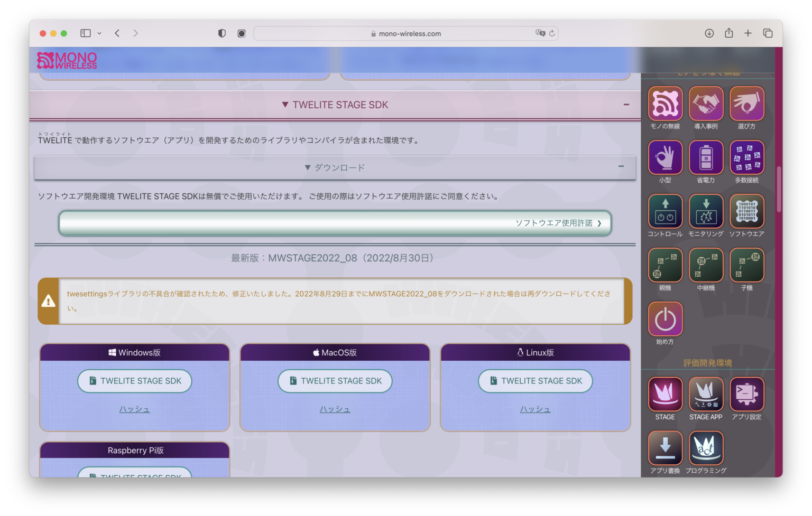Click the TWELITE STAGE SDK disclosure triangle
The height and width of the screenshot is (516, 812).
coord(285,105)
